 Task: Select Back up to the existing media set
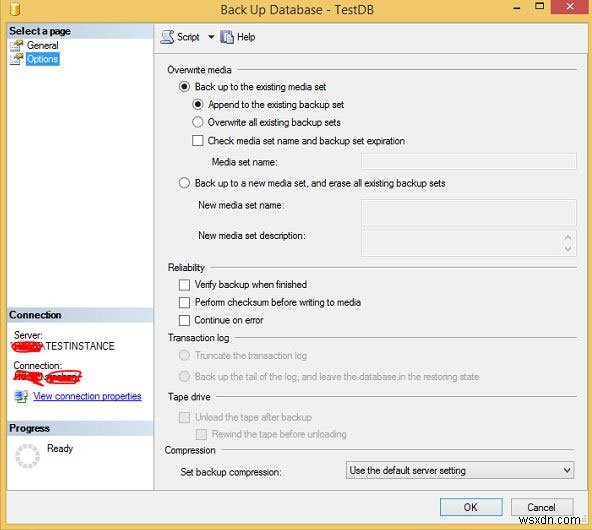(184, 87)
